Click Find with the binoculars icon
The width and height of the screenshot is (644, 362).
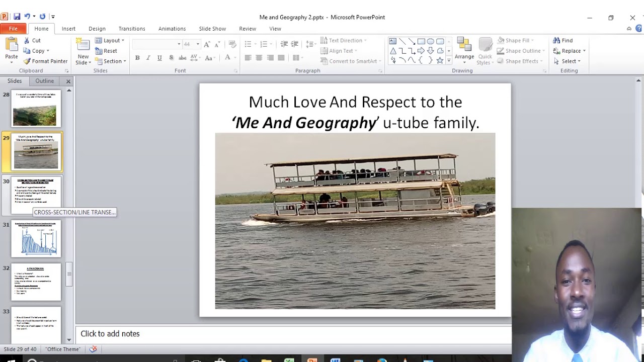563,40
